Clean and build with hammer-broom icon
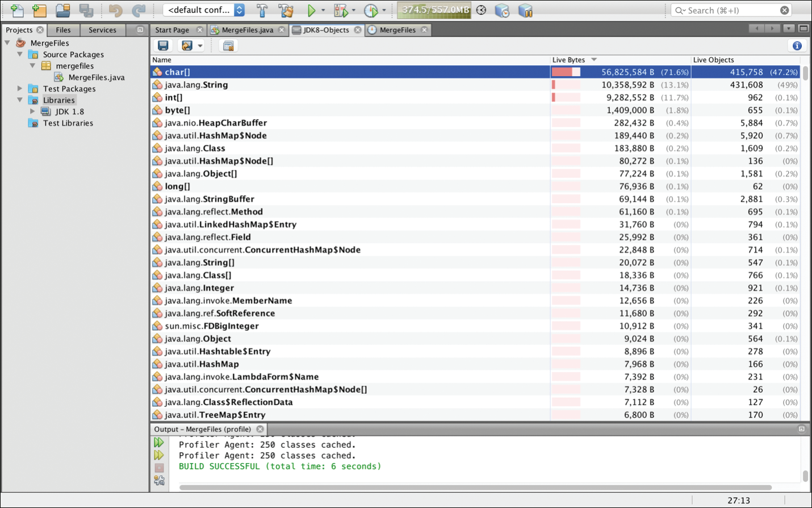 click(x=286, y=10)
